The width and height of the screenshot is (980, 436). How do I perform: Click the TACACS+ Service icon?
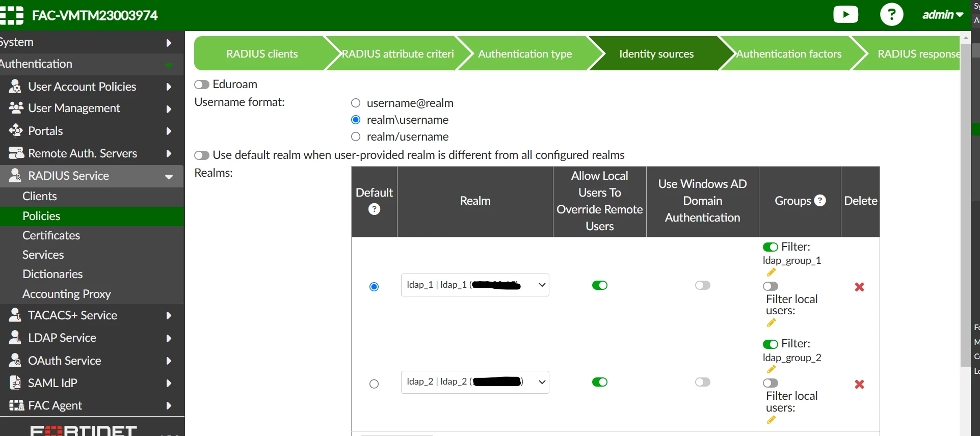[x=15, y=315]
